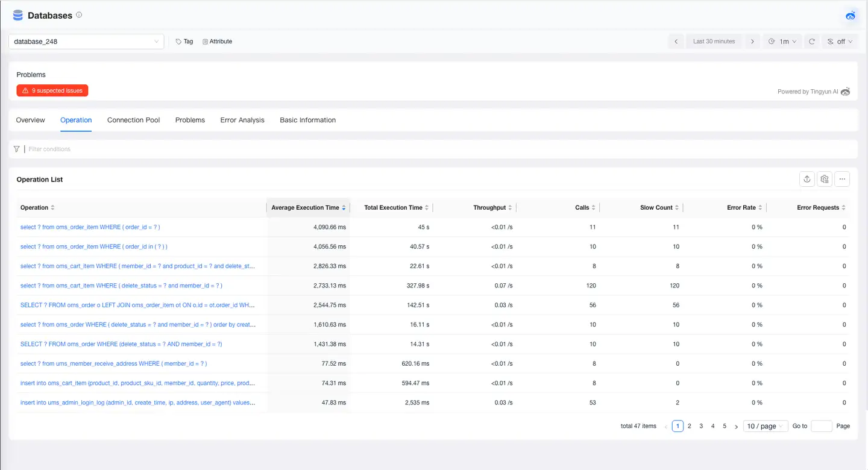The height and width of the screenshot is (470, 868).
Task: Open the Error Analysis tab
Action: (x=242, y=120)
